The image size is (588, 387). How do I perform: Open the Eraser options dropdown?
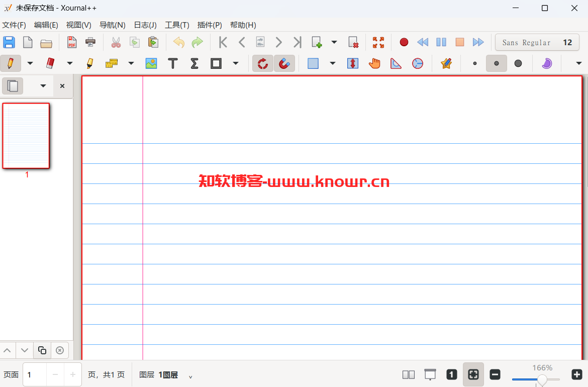coord(70,63)
